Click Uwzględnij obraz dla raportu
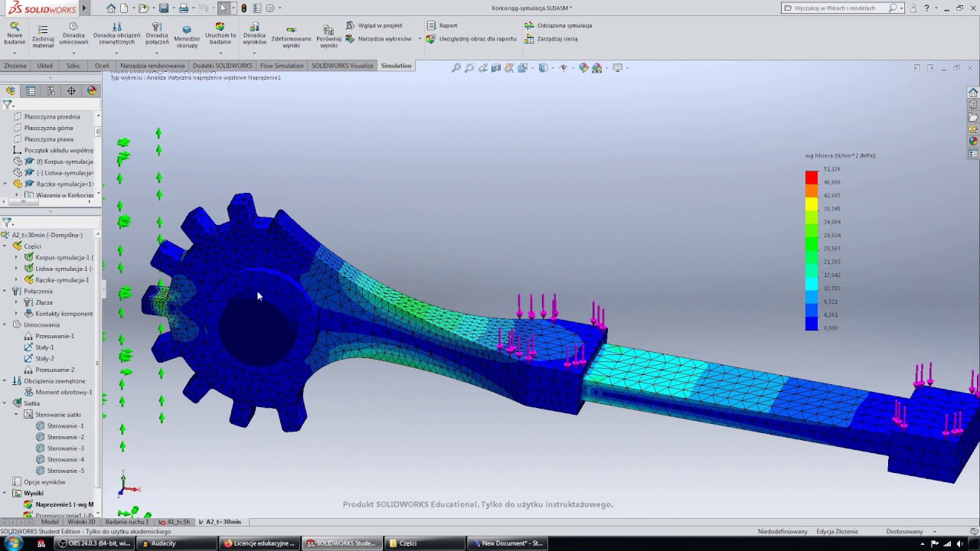The image size is (980, 551). tap(472, 38)
